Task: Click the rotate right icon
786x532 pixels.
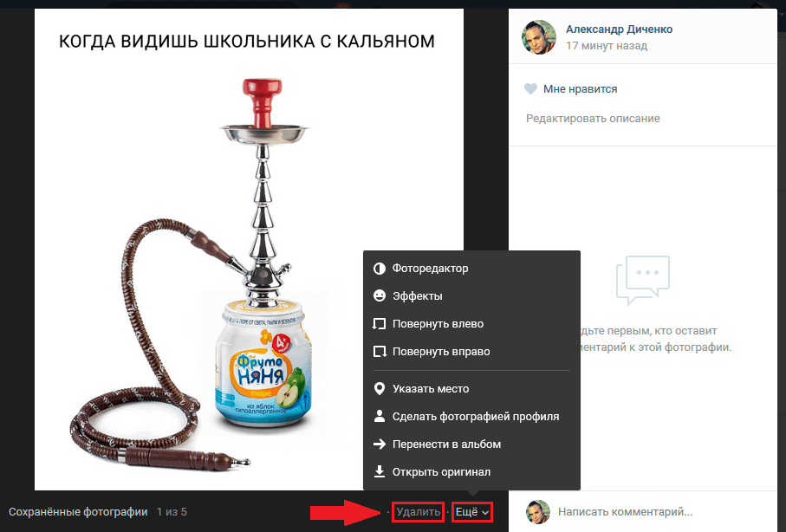Action: coord(380,352)
